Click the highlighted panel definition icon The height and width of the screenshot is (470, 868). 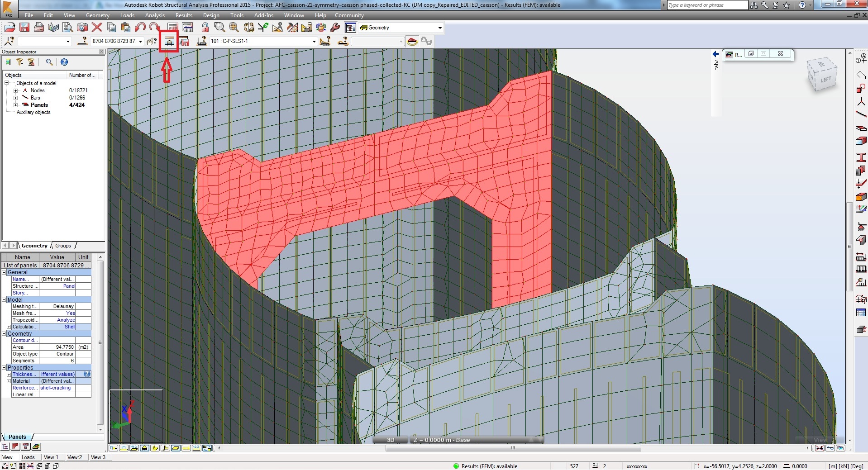point(170,41)
